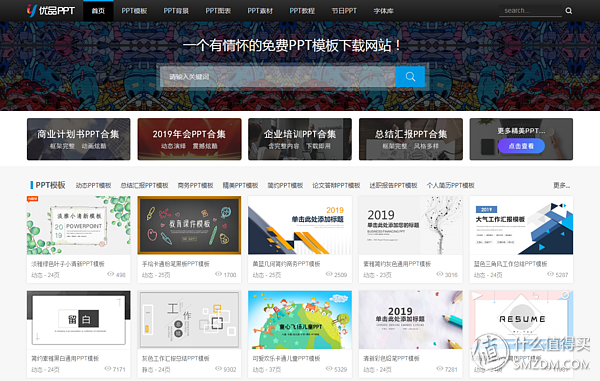Select the 个人简历PPT模板 category link
The width and height of the screenshot is (600, 381).
(x=451, y=186)
